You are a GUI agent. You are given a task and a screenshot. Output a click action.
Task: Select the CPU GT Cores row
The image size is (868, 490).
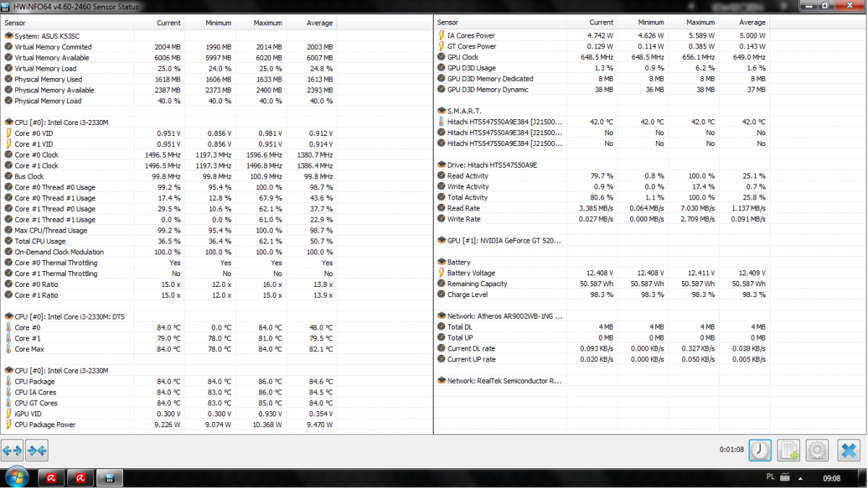click(169, 403)
